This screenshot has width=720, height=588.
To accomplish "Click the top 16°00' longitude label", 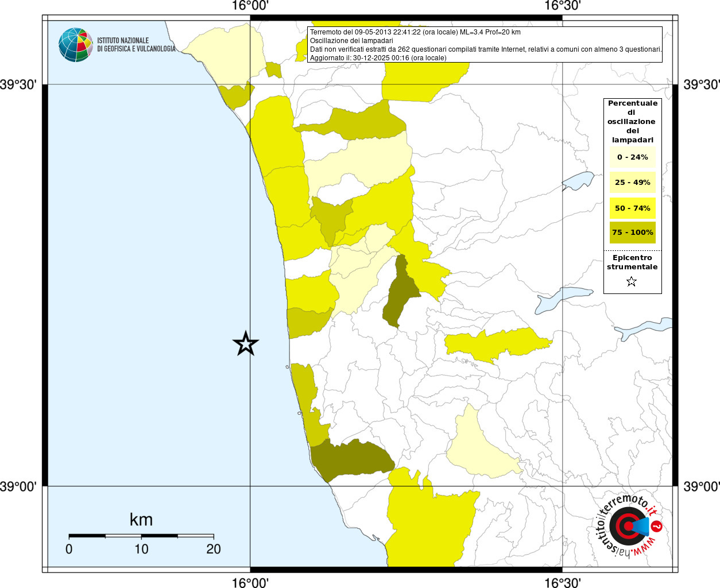I will (250, 6).
